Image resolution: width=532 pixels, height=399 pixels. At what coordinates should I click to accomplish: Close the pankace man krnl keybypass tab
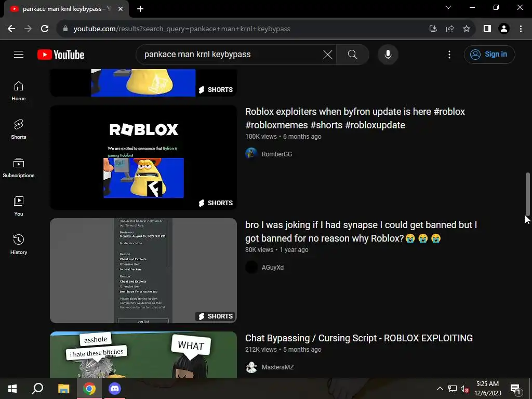(121, 9)
